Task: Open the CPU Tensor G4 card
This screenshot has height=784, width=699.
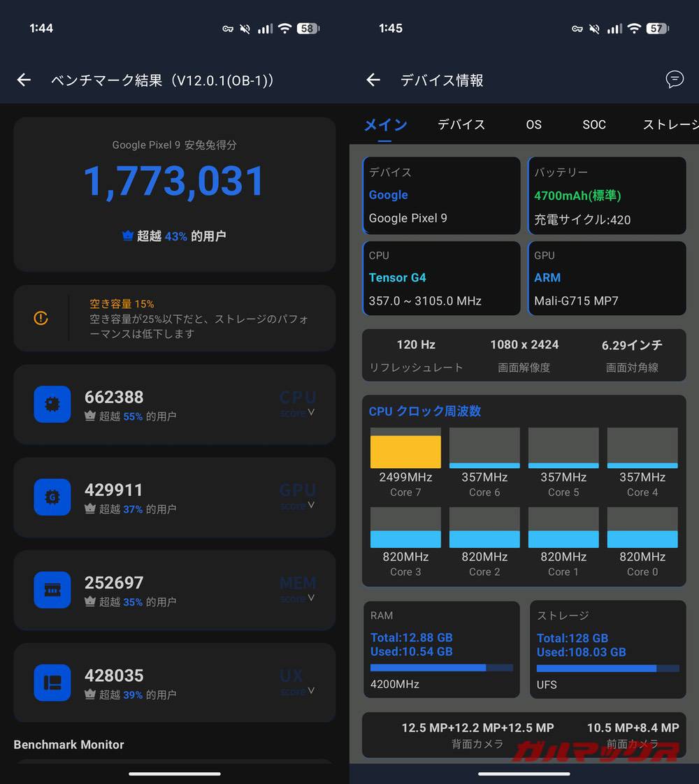Action: [442, 279]
